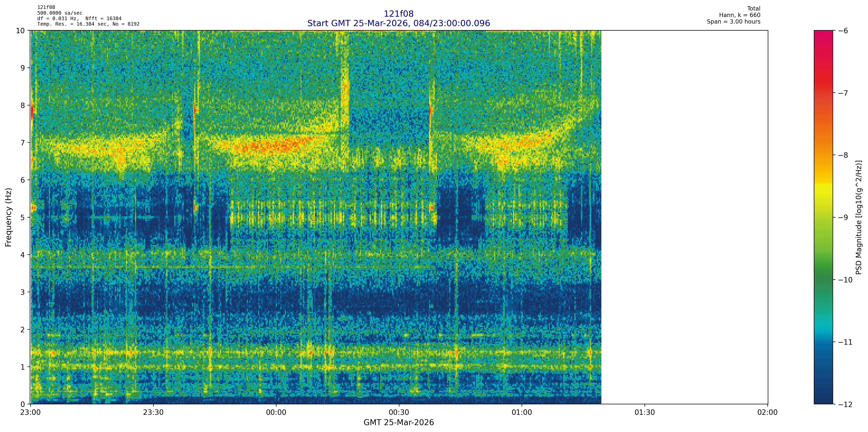
Task: Click the blank white area after data ends
Action: click(x=684, y=217)
